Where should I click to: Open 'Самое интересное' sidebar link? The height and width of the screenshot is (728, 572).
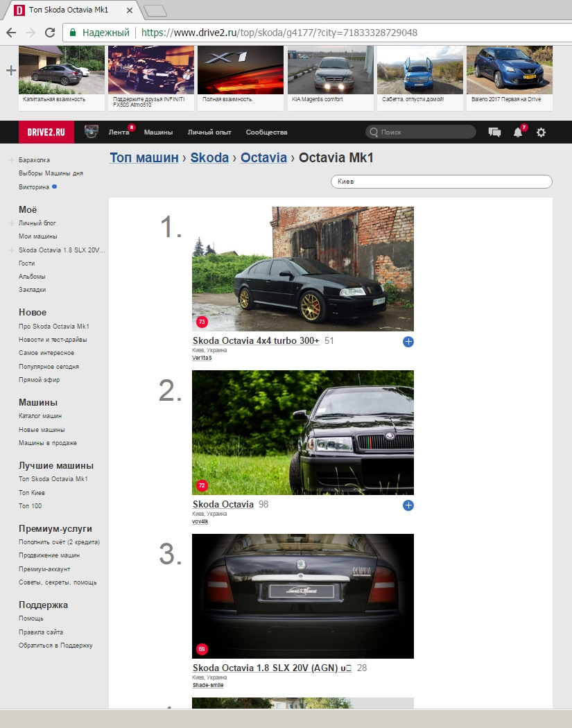coord(46,353)
